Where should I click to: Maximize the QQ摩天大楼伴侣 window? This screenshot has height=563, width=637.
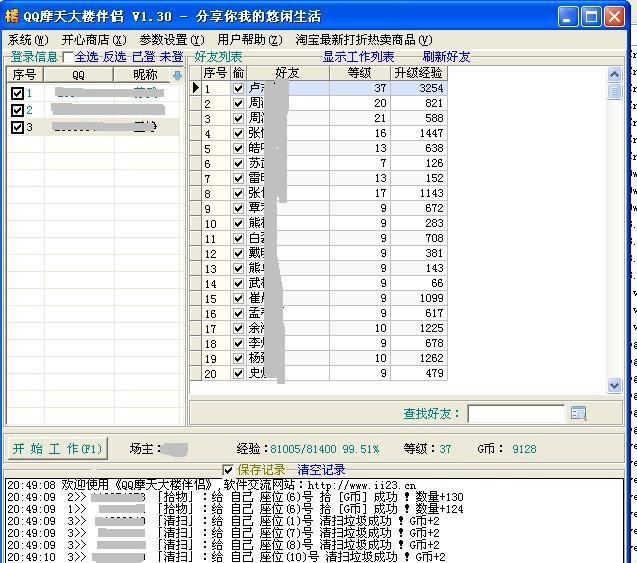click(592, 17)
